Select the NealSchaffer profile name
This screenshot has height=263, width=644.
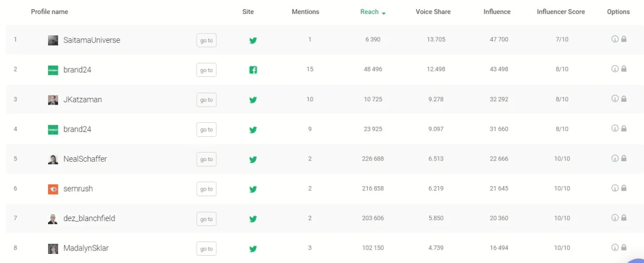(x=85, y=159)
